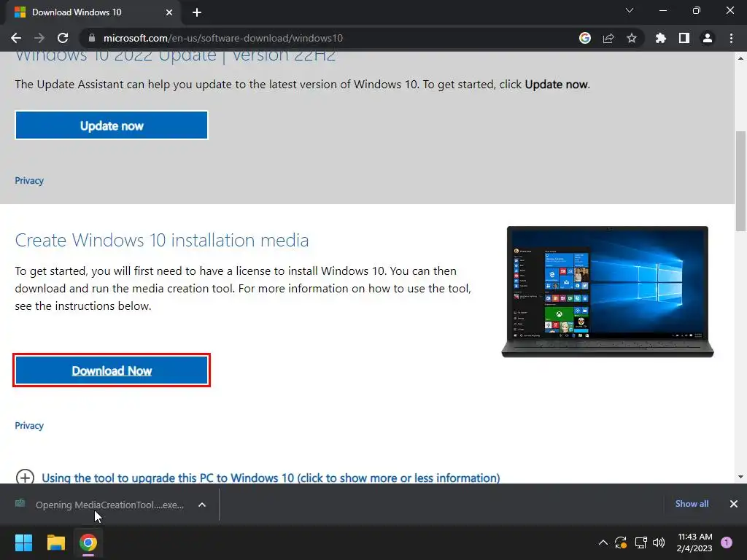
Task: Open the volume speaker tray icon
Action: (659, 542)
